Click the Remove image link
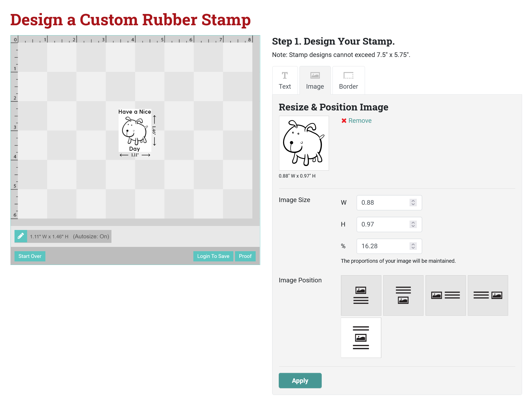The width and height of the screenshot is (532, 403). pyautogui.click(x=357, y=121)
